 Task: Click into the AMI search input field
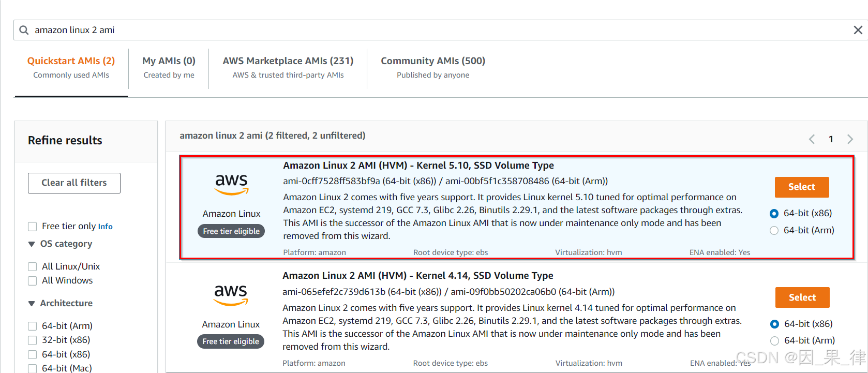click(x=414, y=30)
